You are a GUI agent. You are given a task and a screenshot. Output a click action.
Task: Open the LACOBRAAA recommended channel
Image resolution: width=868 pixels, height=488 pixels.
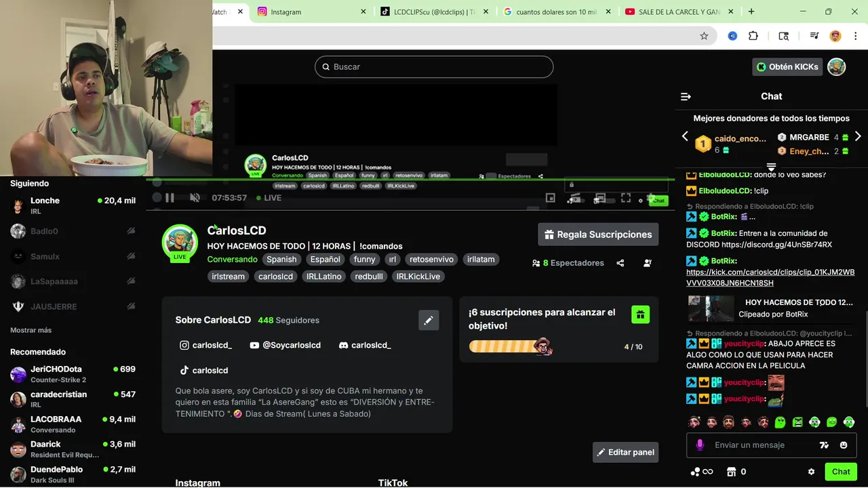73,424
